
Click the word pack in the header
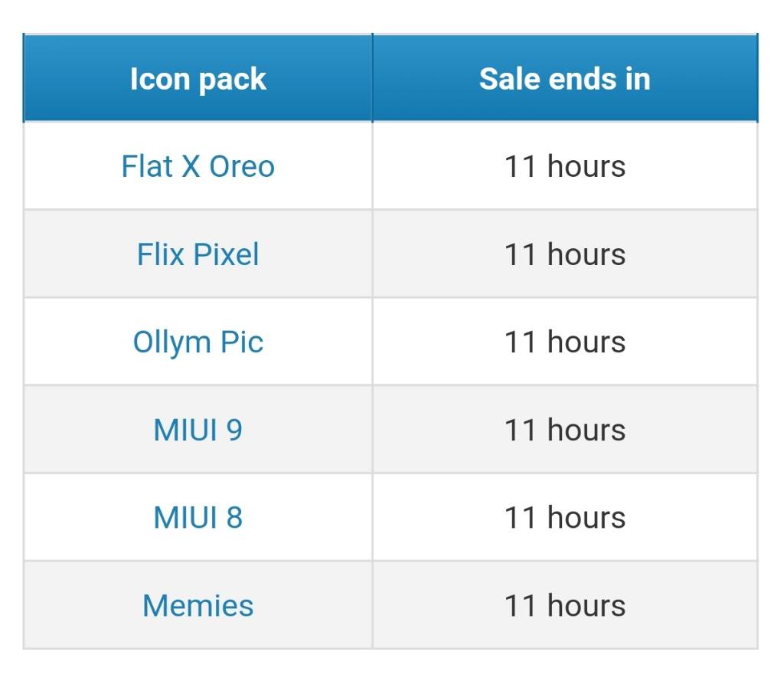pos(232,80)
